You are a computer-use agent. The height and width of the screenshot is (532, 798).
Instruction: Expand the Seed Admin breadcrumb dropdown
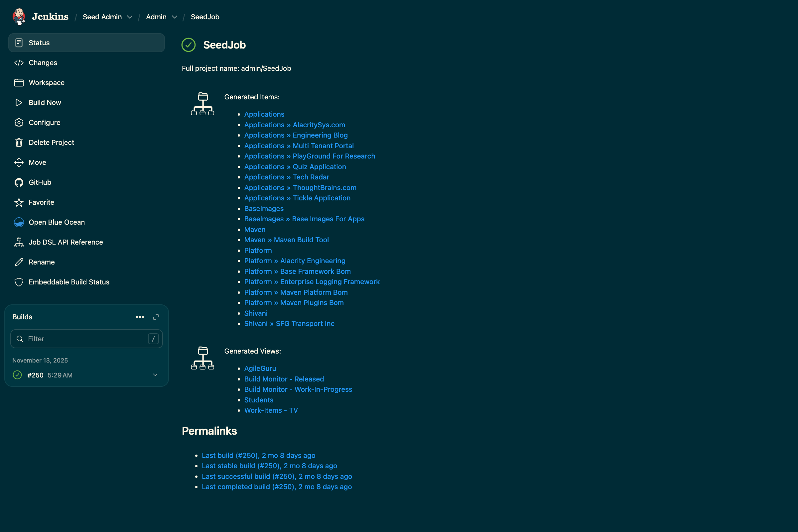point(130,17)
